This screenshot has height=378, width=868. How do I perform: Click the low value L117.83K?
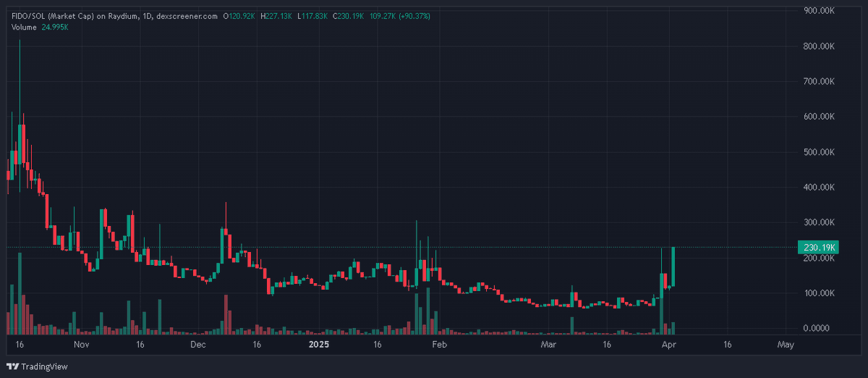coord(312,16)
